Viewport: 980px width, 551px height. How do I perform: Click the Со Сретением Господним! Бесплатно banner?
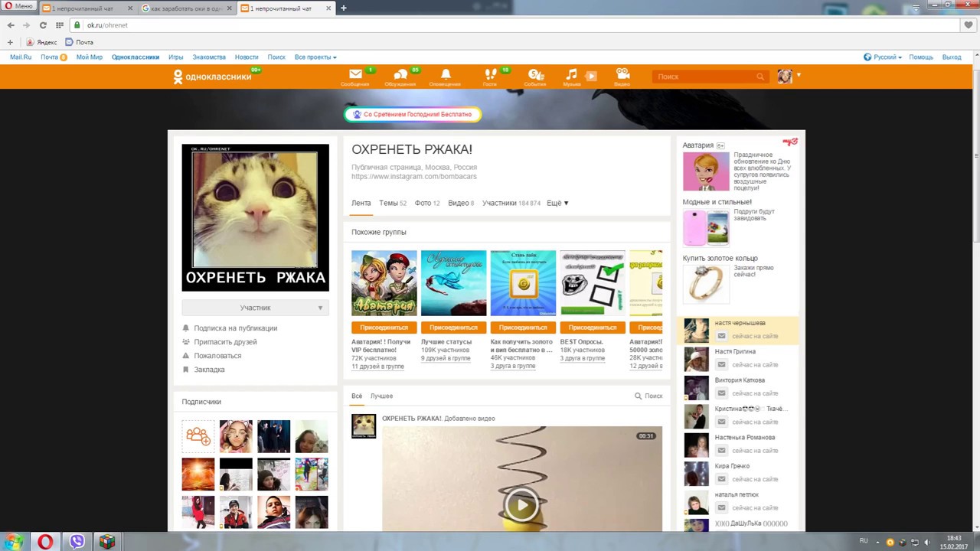click(413, 115)
